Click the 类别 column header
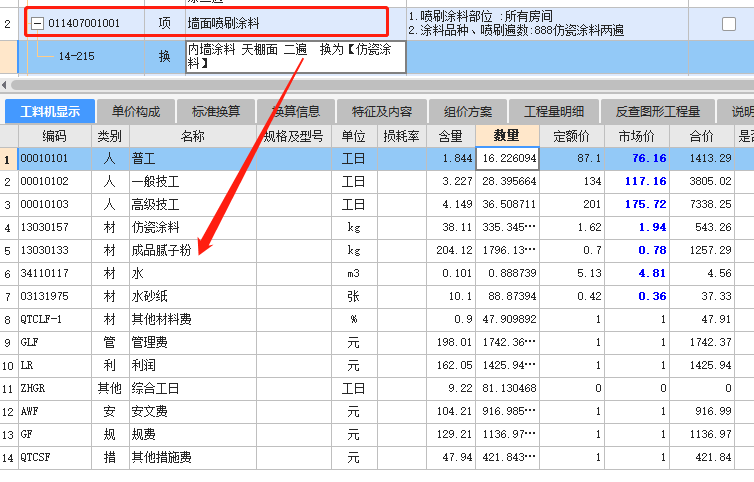754x482 pixels. coord(110,136)
